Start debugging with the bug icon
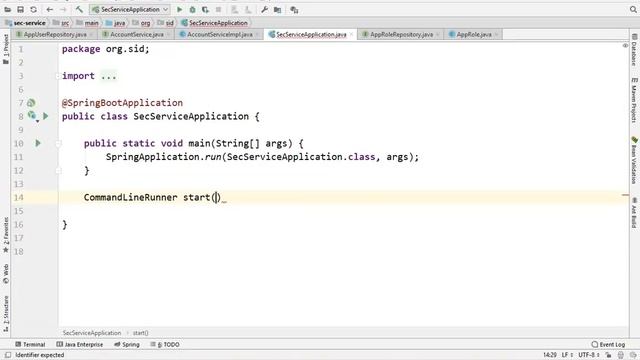Viewport: 640px width, 360px height. point(192,9)
